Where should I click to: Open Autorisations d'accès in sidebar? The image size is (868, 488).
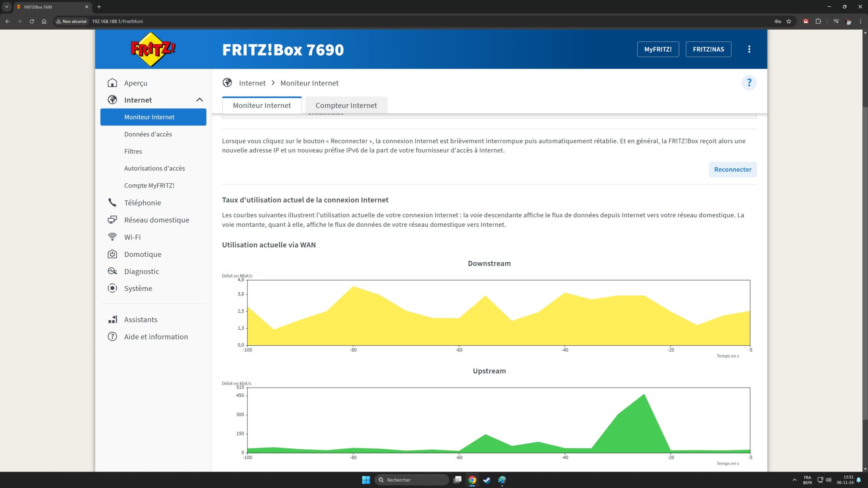coord(154,168)
